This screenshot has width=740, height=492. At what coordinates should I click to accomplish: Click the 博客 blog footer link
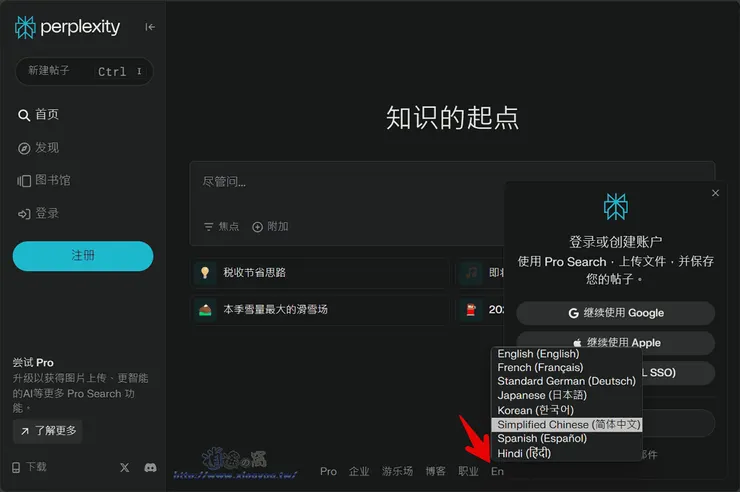point(436,471)
